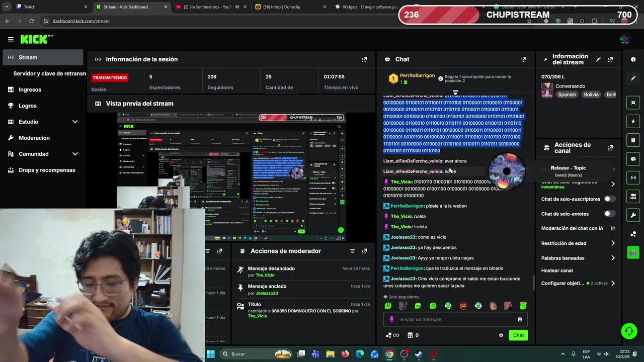Toggle Chat de solo-emotes switch
644x362 pixels.
tap(609, 214)
